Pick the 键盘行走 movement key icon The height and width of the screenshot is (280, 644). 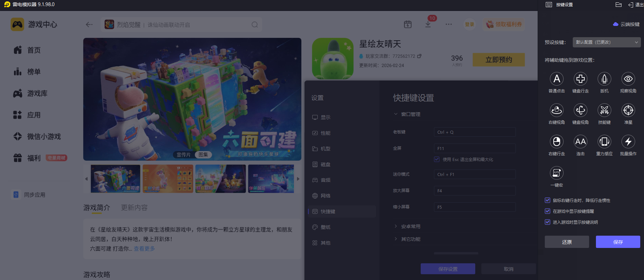(x=581, y=79)
